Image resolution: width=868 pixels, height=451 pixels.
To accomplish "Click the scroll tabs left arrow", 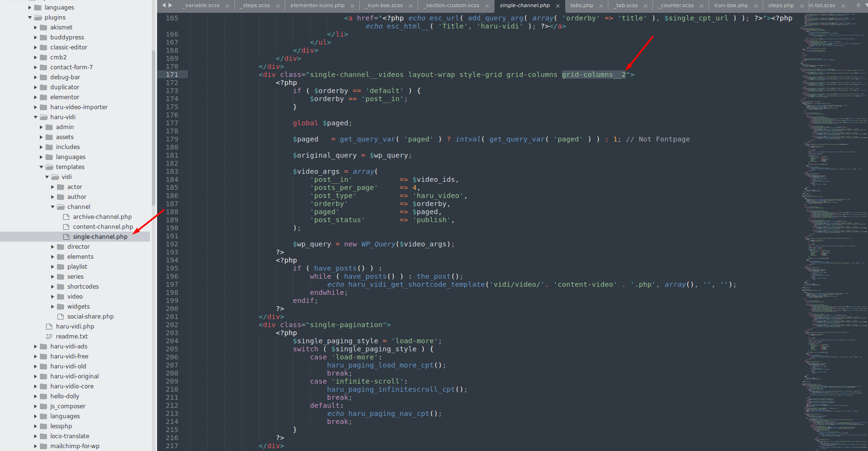I will [164, 5].
